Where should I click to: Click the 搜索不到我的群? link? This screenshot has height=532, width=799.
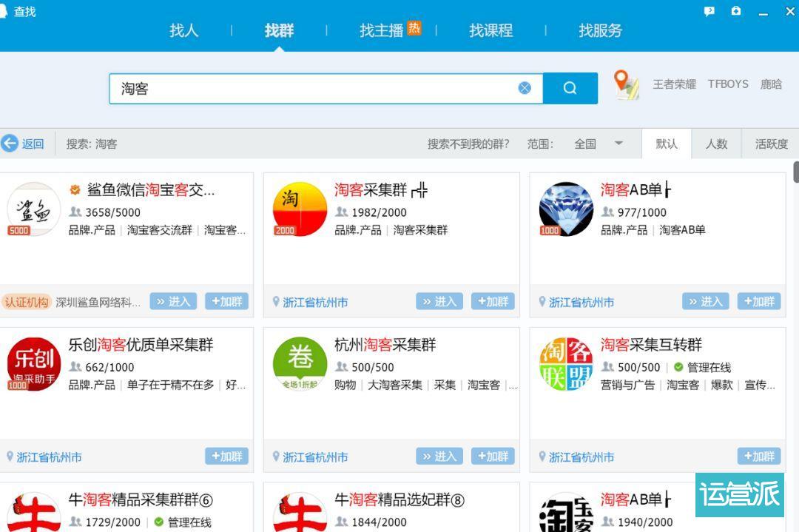[x=468, y=144]
